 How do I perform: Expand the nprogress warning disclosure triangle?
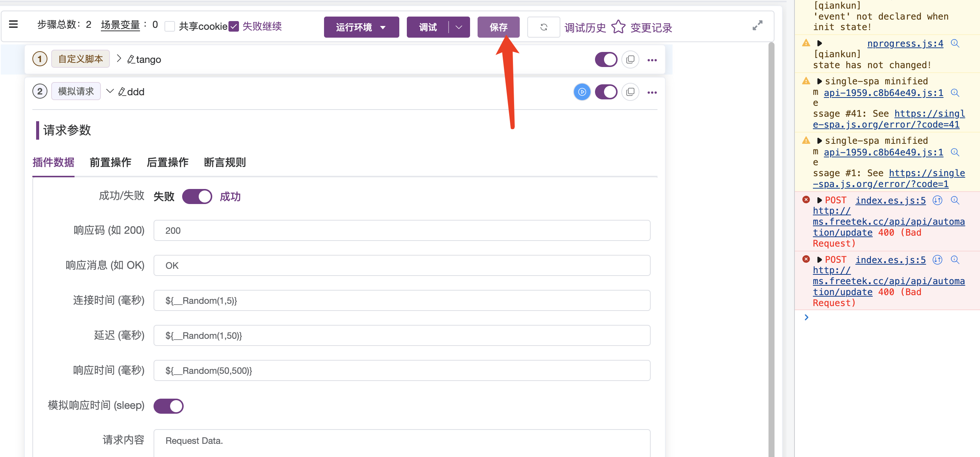(819, 43)
